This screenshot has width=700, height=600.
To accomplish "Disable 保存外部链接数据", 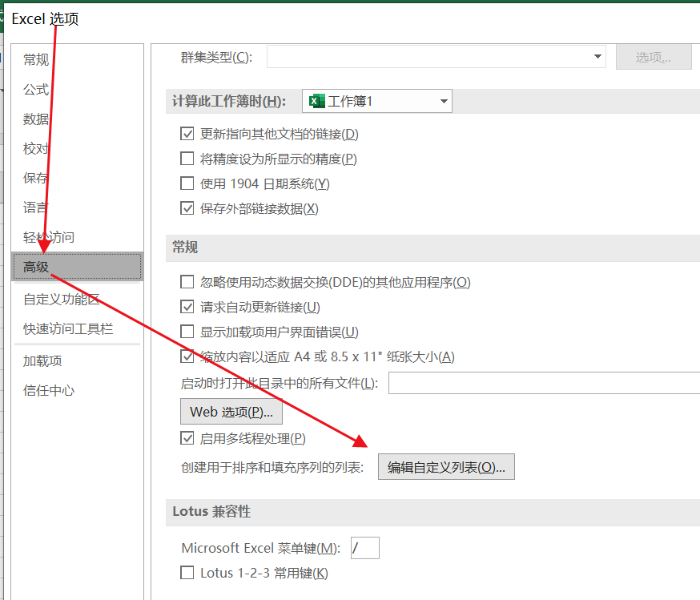I will coord(187,207).
